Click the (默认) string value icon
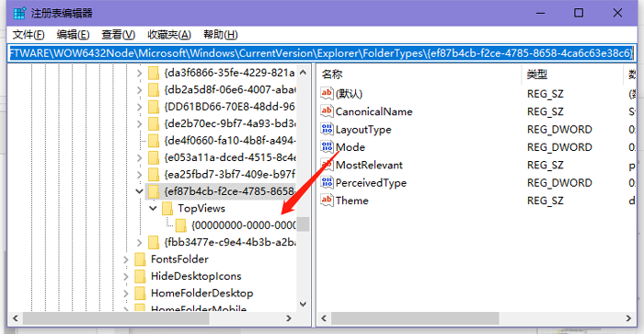This screenshot has width=644, height=334. tap(327, 93)
